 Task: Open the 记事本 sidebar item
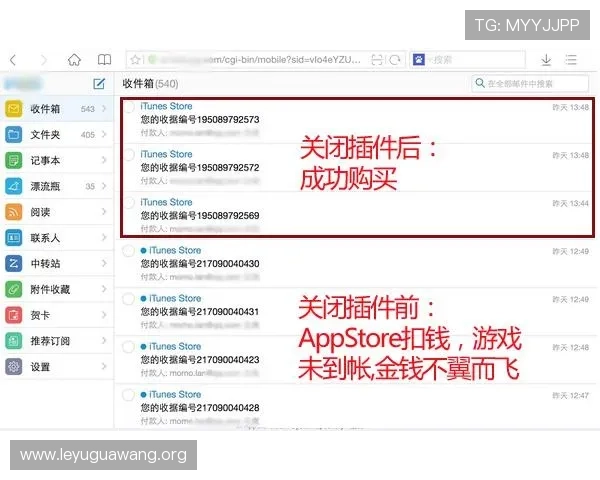point(57,160)
